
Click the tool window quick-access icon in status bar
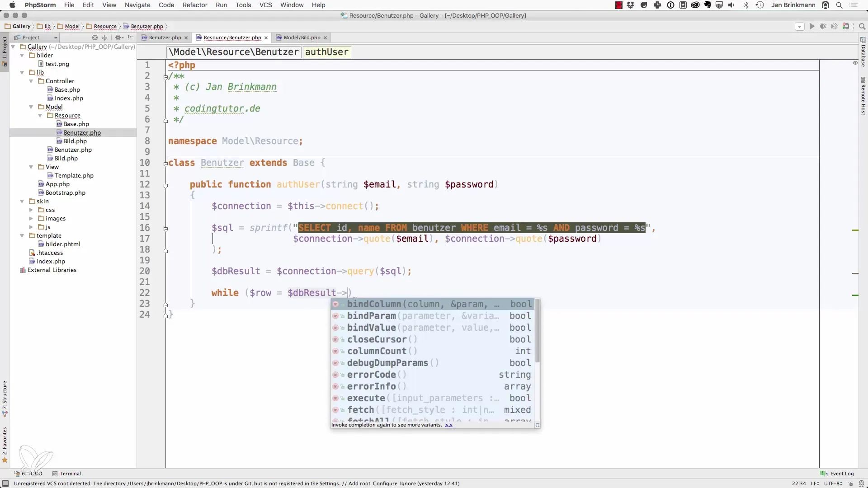(5, 483)
